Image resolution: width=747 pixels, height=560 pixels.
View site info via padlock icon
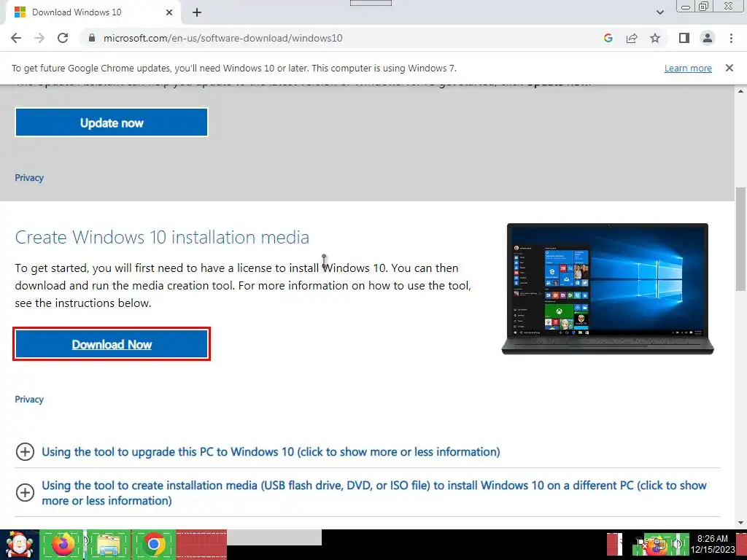[92, 38]
